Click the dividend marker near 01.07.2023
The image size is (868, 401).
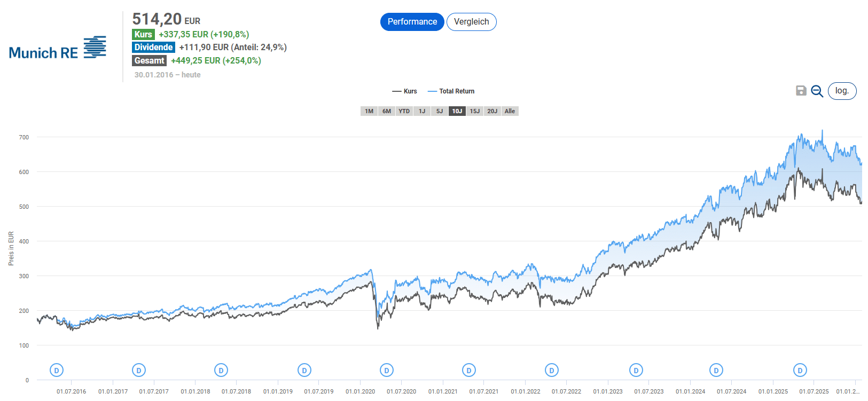coord(636,370)
